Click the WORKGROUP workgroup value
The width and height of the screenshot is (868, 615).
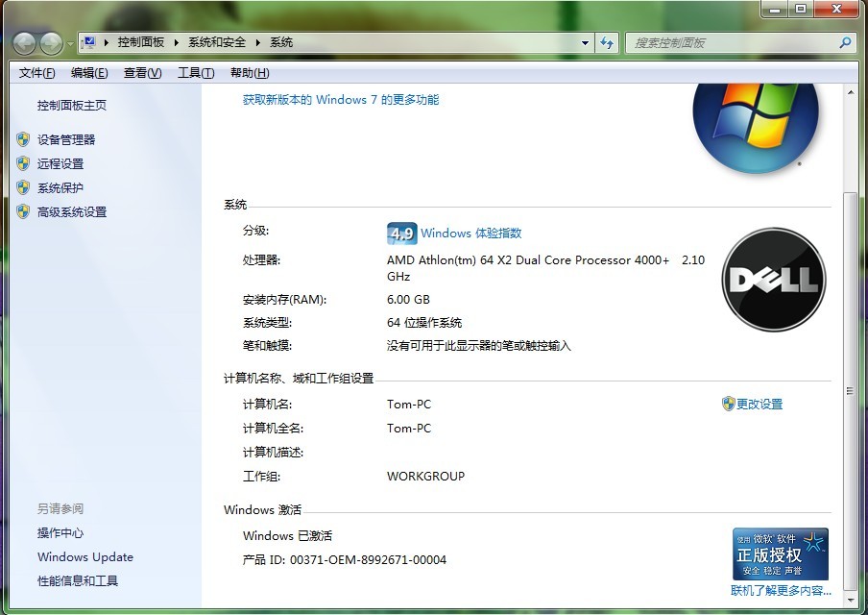click(x=425, y=476)
